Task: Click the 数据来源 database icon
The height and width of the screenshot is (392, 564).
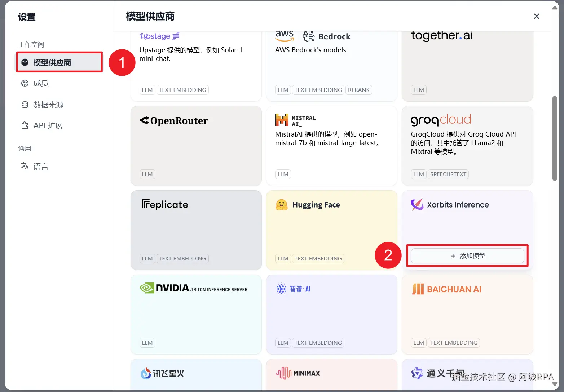Action: (25, 104)
